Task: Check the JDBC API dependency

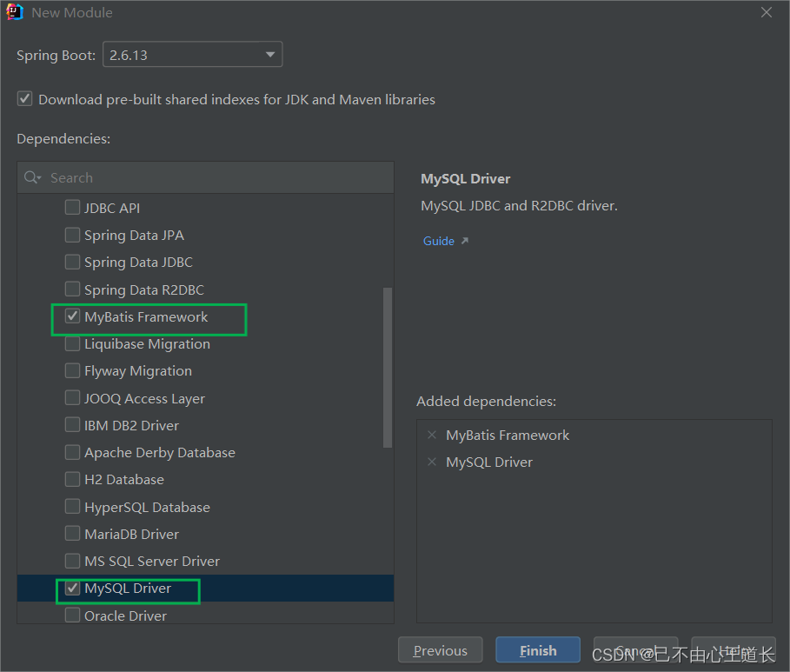Action: [72, 208]
